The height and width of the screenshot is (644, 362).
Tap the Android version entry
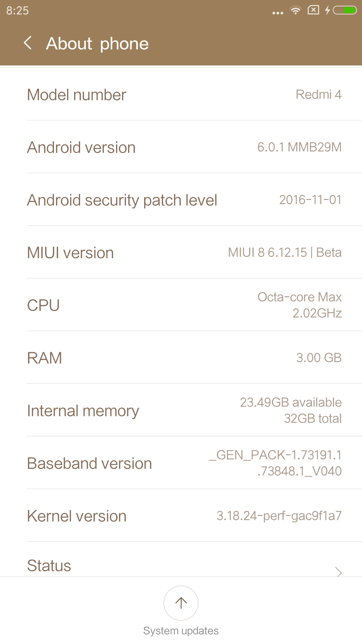181,147
